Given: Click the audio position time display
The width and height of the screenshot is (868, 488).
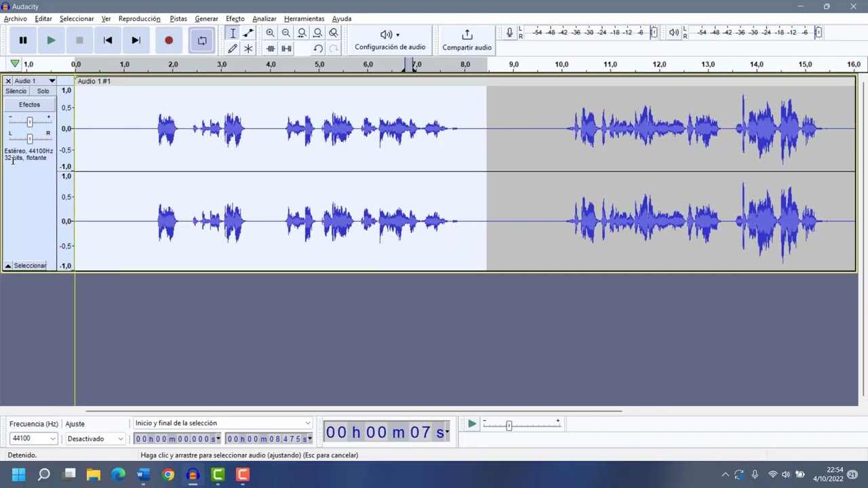Looking at the screenshot, I should [x=387, y=432].
